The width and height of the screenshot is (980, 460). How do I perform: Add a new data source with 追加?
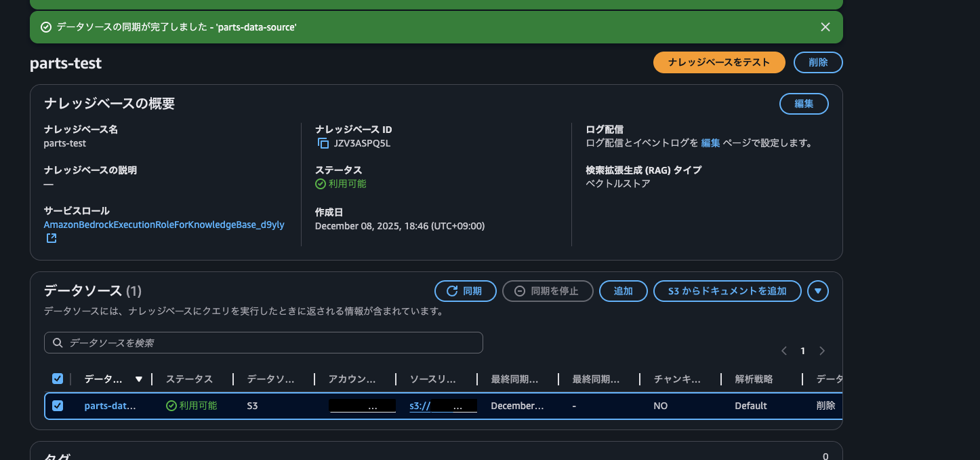pos(623,290)
